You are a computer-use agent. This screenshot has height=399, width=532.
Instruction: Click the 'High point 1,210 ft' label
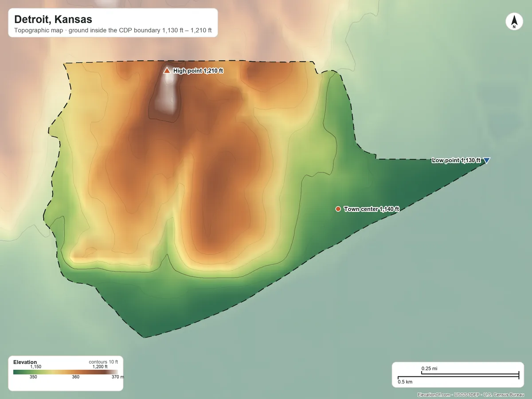[198, 70]
